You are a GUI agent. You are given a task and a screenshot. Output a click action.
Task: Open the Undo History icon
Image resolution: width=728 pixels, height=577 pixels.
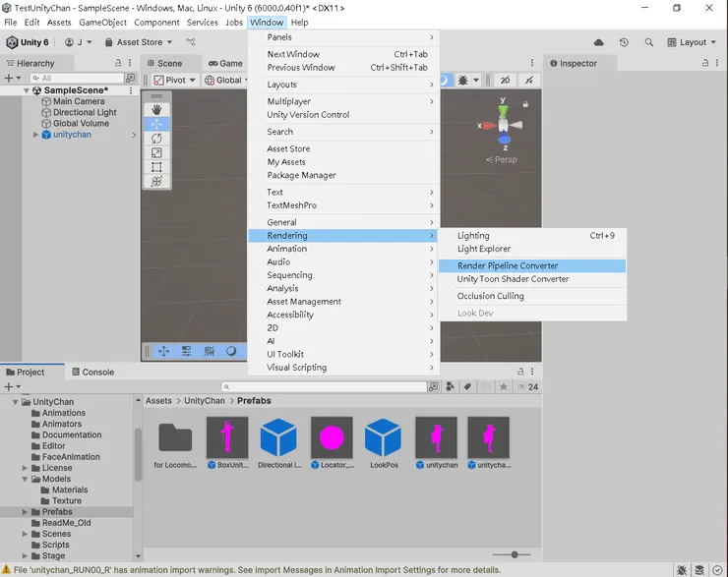tap(624, 42)
